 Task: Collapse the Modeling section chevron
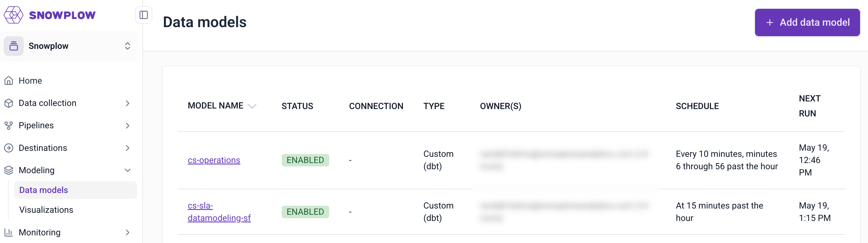point(127,170)
